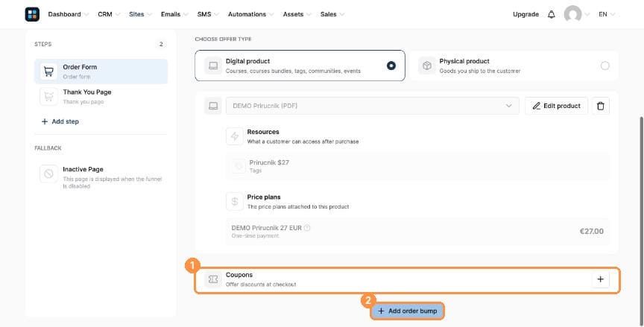The width and height of the screenshot is (644, 327).
Task: Click the help icon next to DEMO Prirucnik 27 EUR
Action: pos(307,228)
